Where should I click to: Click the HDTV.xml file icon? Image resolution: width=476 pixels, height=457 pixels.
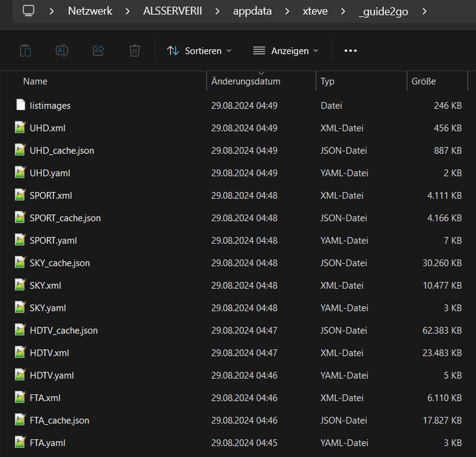click(x=20, y=352)
